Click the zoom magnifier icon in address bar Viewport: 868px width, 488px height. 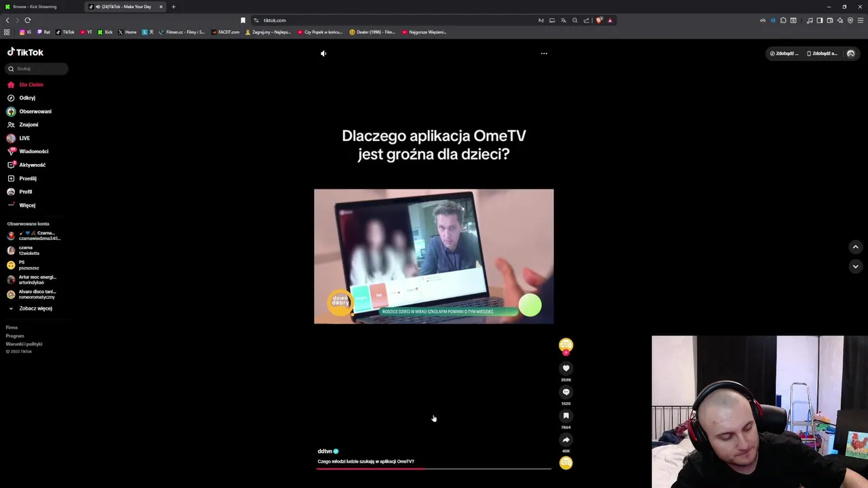click(x=575, y=20)
